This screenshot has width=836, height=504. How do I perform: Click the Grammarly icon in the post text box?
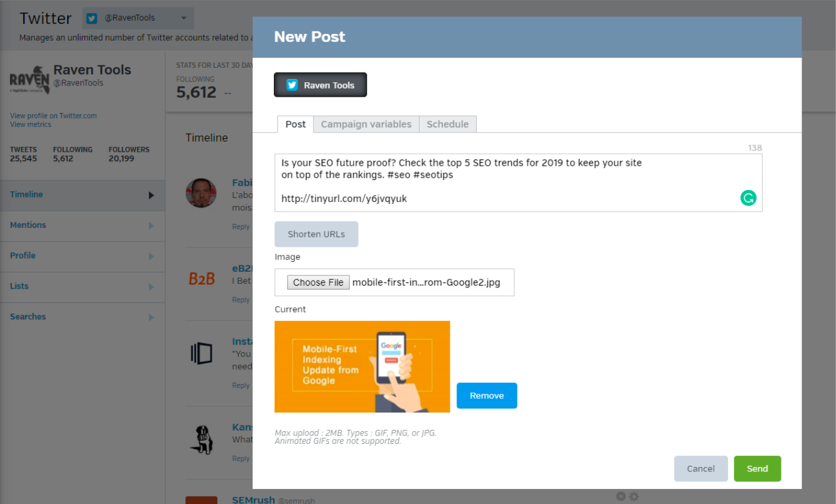(748, 198)
